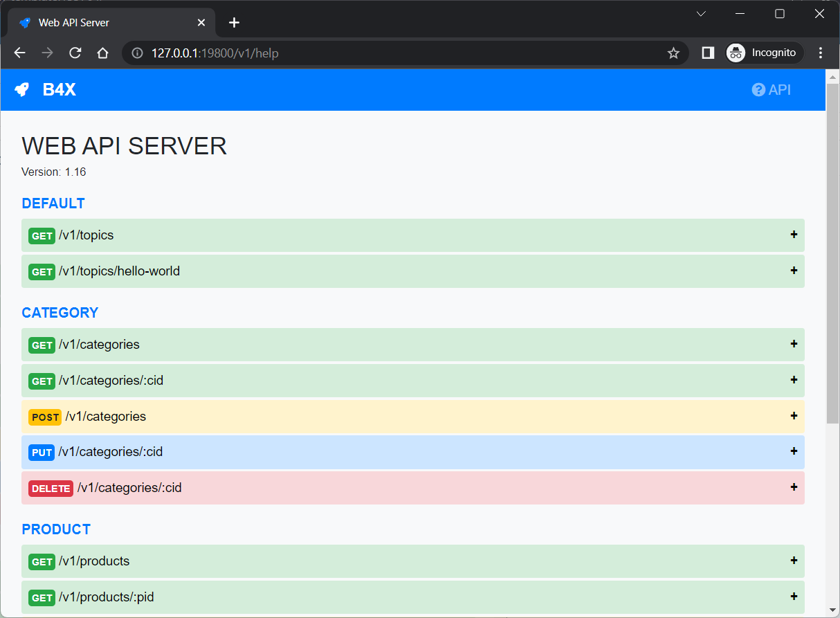Open Chrome three-dot menu
This screenshot has height=618, width=840.
821,53
